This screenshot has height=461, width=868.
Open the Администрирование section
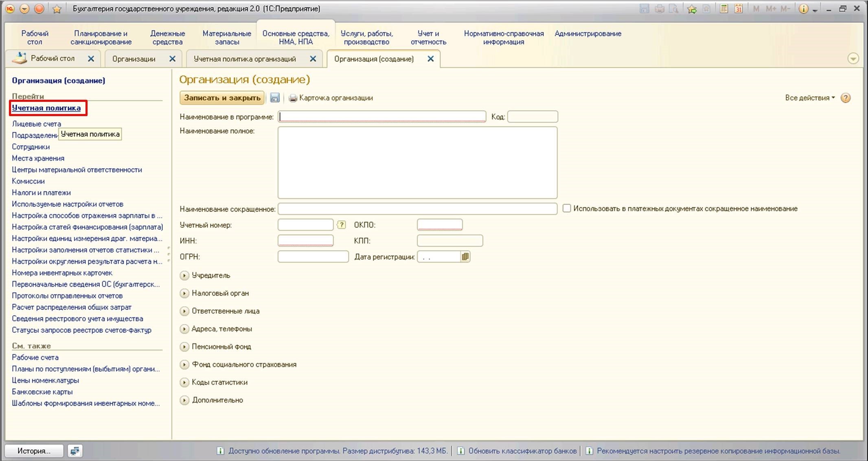[588, 34]
